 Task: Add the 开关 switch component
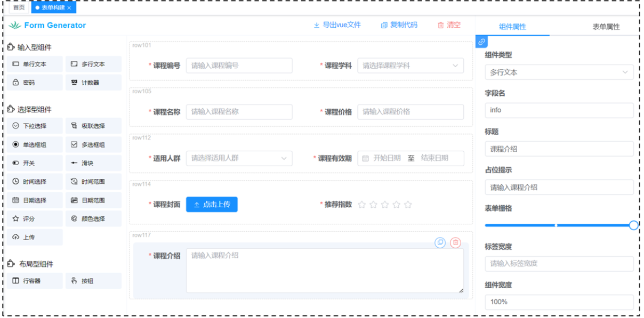pos(34,163)
